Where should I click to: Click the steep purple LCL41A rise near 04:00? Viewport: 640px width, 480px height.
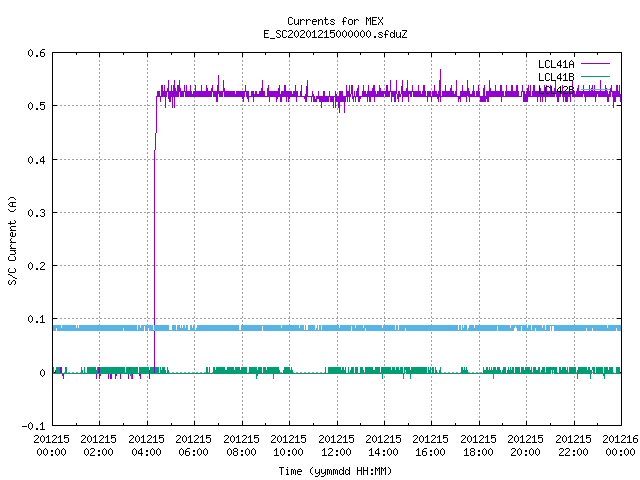(x=155, y=233)
